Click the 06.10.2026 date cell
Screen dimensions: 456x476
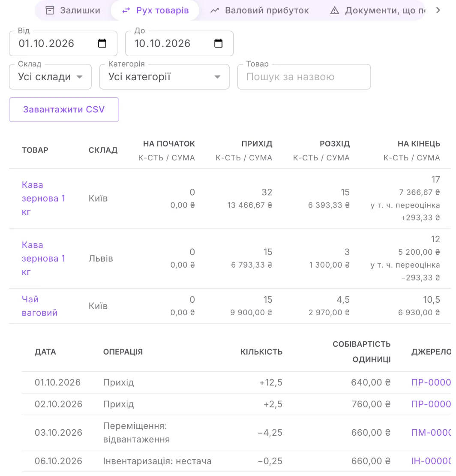[x=58, y=461]
